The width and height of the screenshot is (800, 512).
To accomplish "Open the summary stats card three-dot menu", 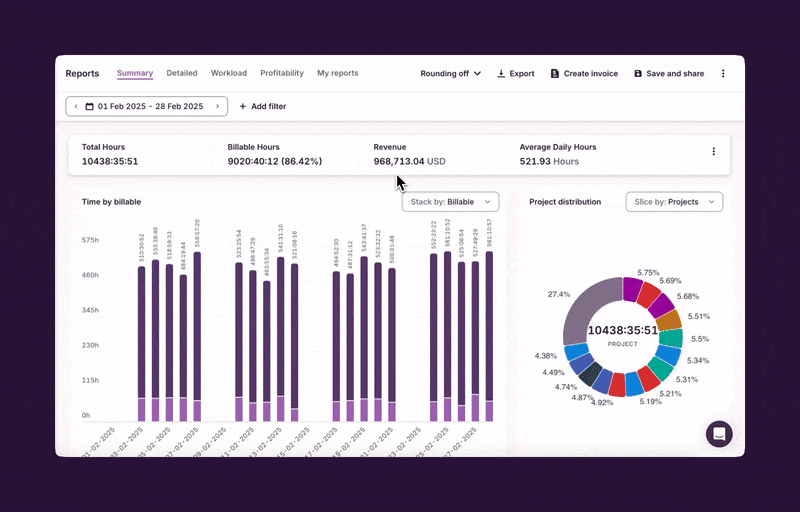I will 713,152.
